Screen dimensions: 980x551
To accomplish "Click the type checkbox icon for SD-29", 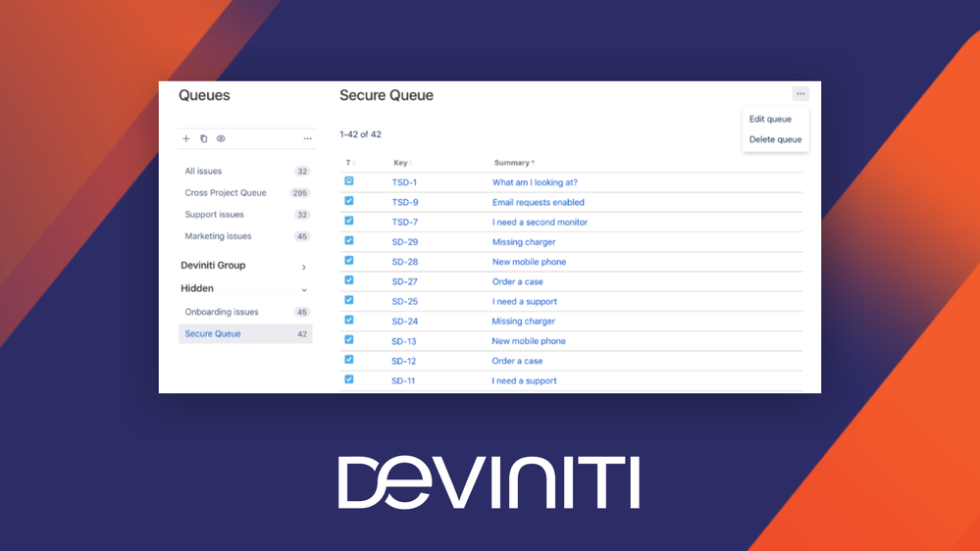I will 349,240.
